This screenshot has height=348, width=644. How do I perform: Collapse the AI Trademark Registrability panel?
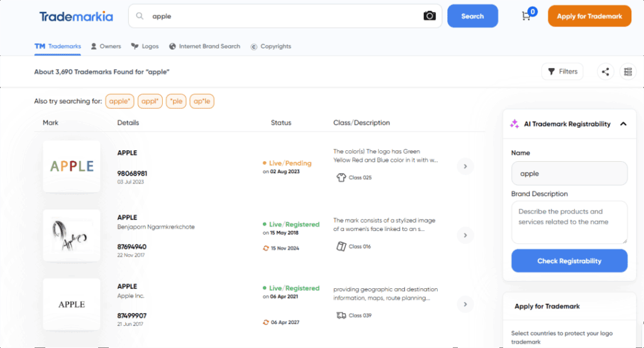pos(623,124)
